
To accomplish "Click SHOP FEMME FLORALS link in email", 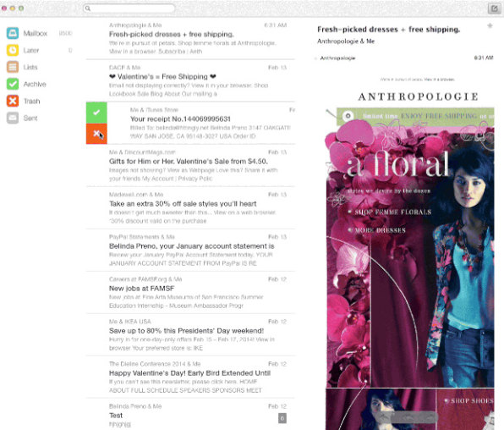I will [x=392, y=212].
